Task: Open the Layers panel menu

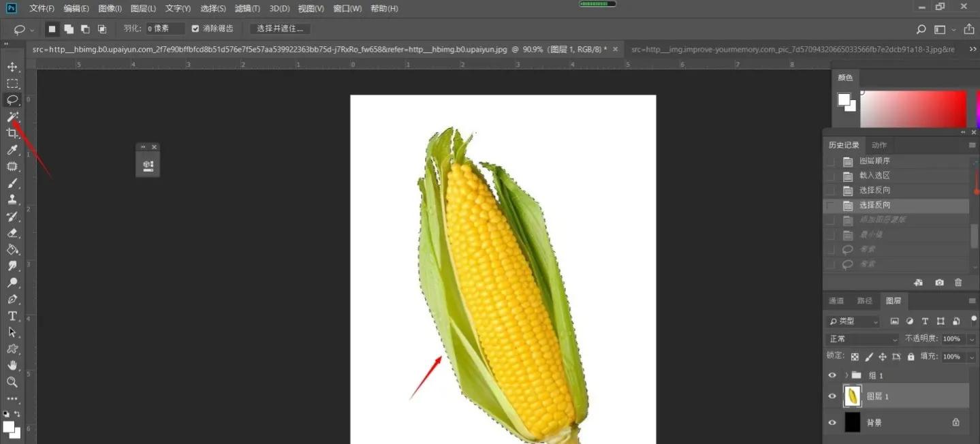Action: click(972, 300)
